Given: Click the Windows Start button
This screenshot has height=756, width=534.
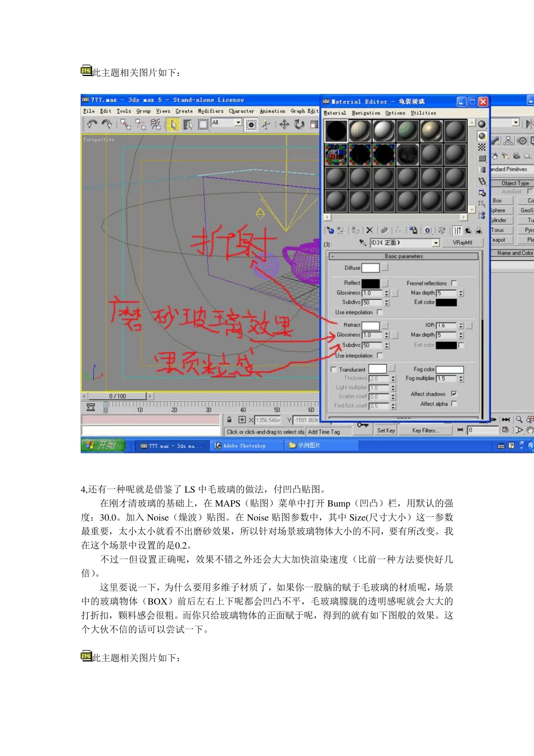Looking at the screenshot, I should pyautogui.click(x=102, y=445).
